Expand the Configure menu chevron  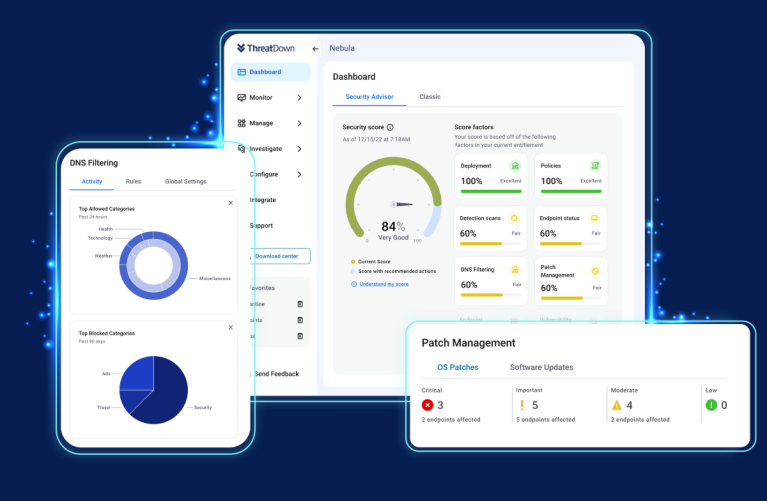point(299,174)
